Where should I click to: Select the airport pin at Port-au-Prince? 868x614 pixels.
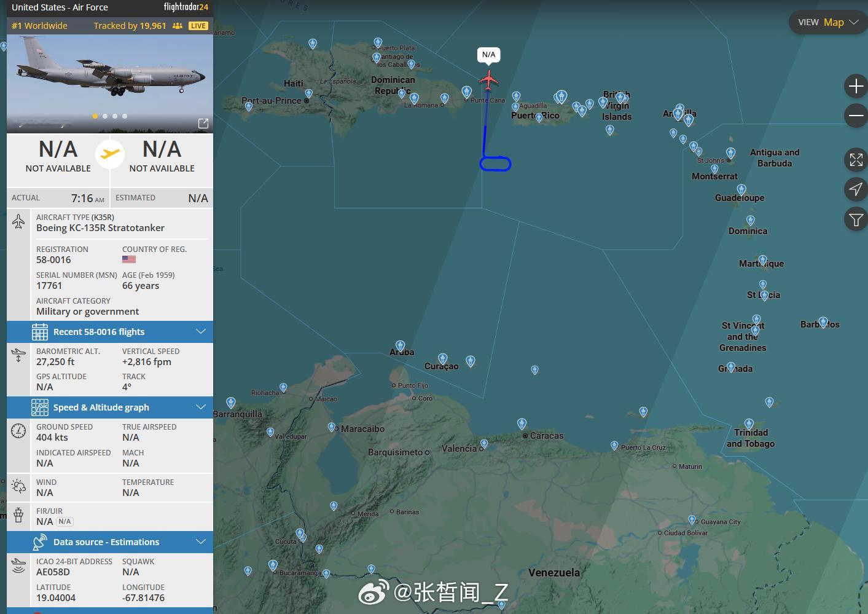click(308, 94)
